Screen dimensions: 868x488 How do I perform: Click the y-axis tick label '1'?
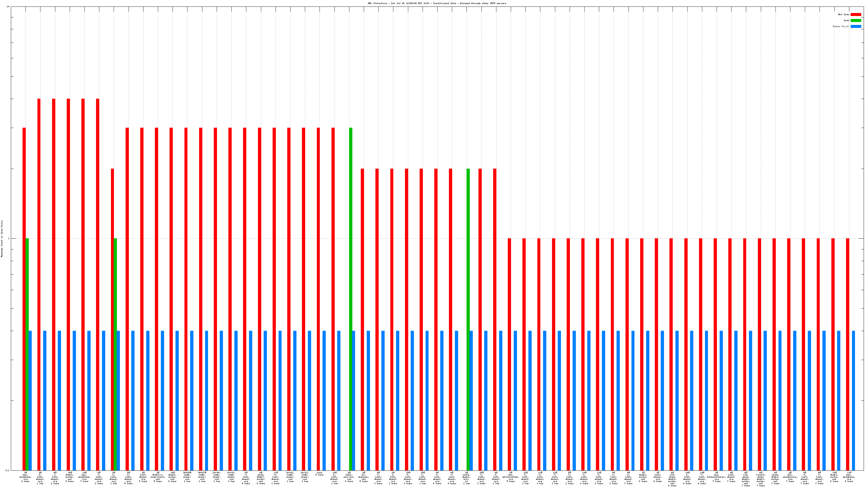8,239
